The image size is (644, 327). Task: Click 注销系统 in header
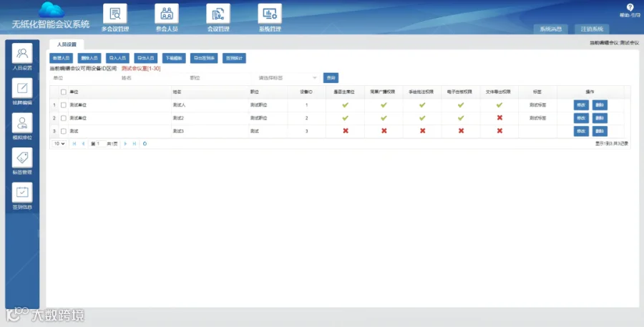[592, 29]
